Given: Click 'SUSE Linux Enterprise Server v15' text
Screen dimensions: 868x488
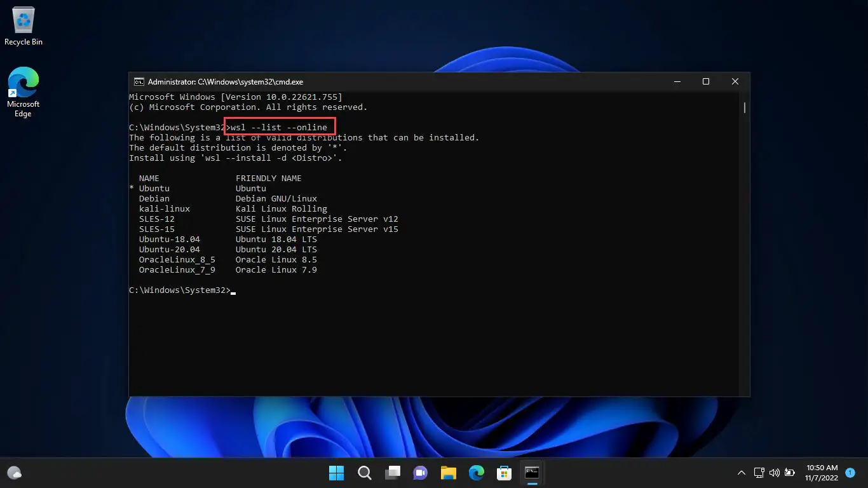Looking at the screenshot, I should 317,229.
